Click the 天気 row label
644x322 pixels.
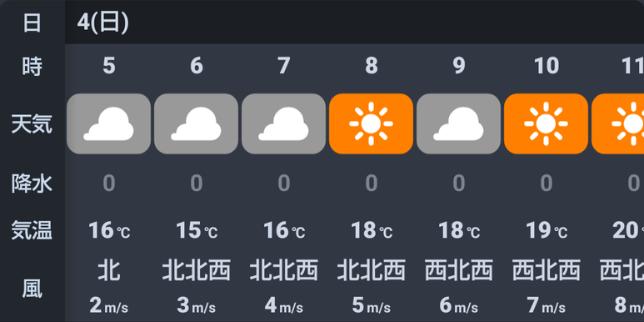pos(32,124)
